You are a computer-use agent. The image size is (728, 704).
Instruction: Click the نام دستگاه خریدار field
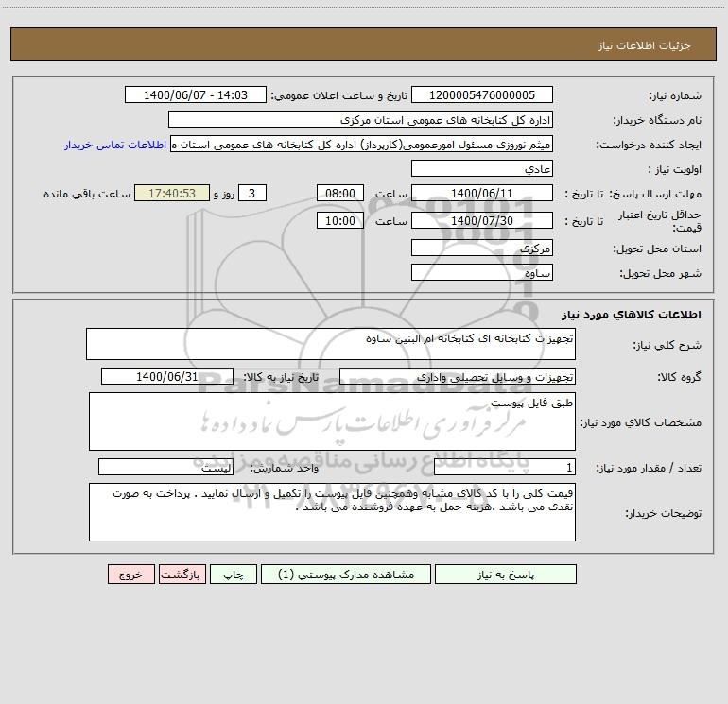click(360, 119)
